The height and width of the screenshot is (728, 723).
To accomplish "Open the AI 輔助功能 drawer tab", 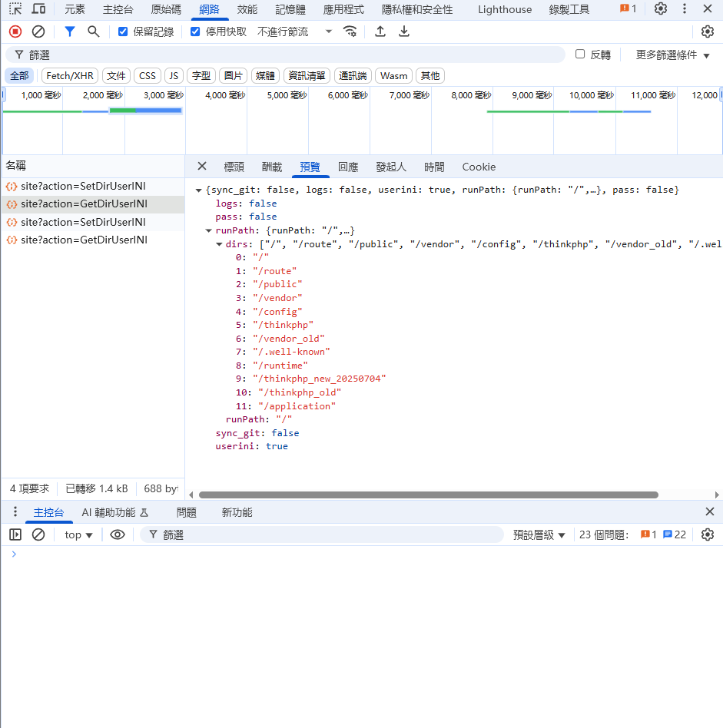I will pos(114,512).
